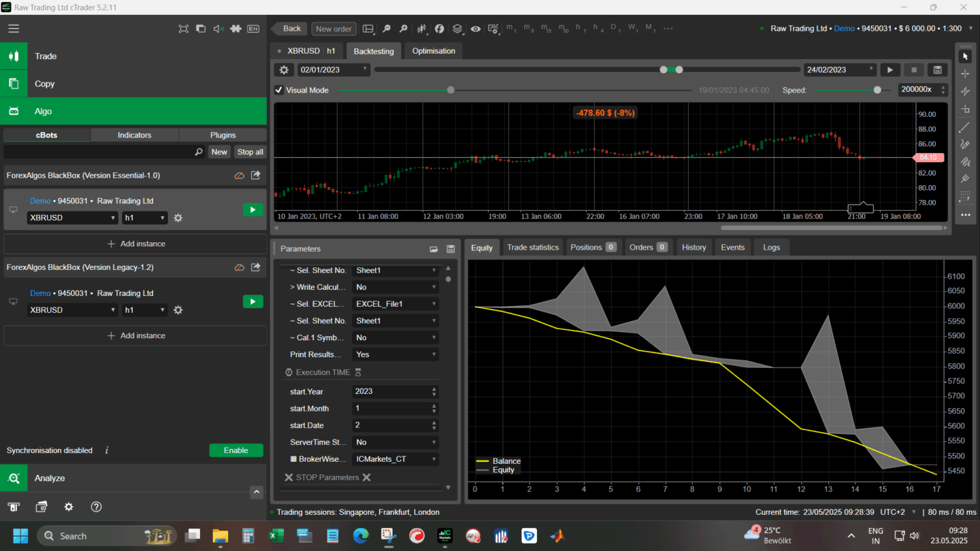Click the pencil freehand drawing tool
The width and height of the screenshot is (980, 551).
coord(964,144)
